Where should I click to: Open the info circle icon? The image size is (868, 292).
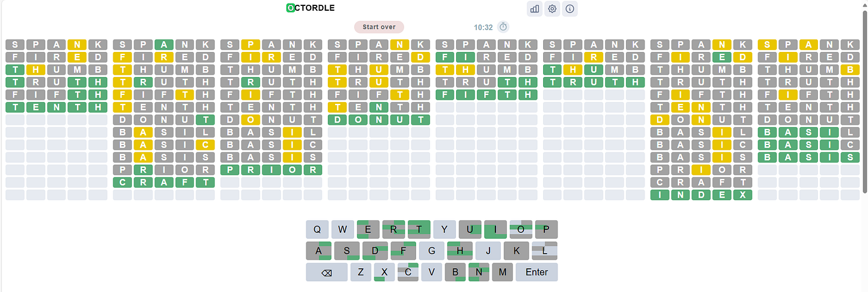(x=570, y=9)
